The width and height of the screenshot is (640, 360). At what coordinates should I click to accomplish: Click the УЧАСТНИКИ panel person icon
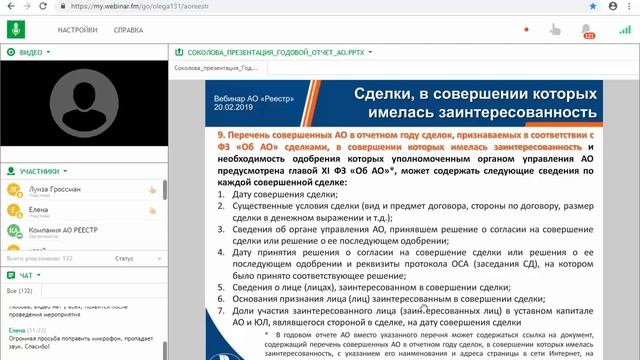11,171
